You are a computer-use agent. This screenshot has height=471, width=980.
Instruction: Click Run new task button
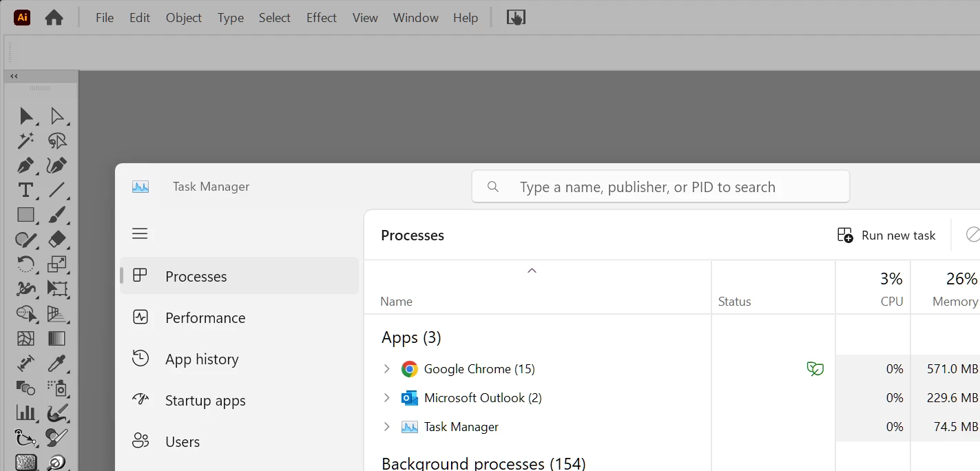click(x=886, y=235)
